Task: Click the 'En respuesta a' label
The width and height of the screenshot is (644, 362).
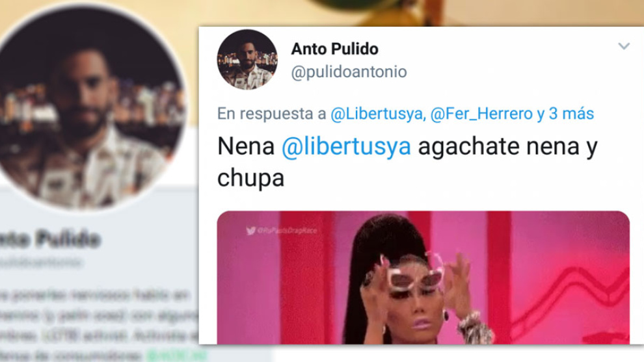Action: point(271,114)
